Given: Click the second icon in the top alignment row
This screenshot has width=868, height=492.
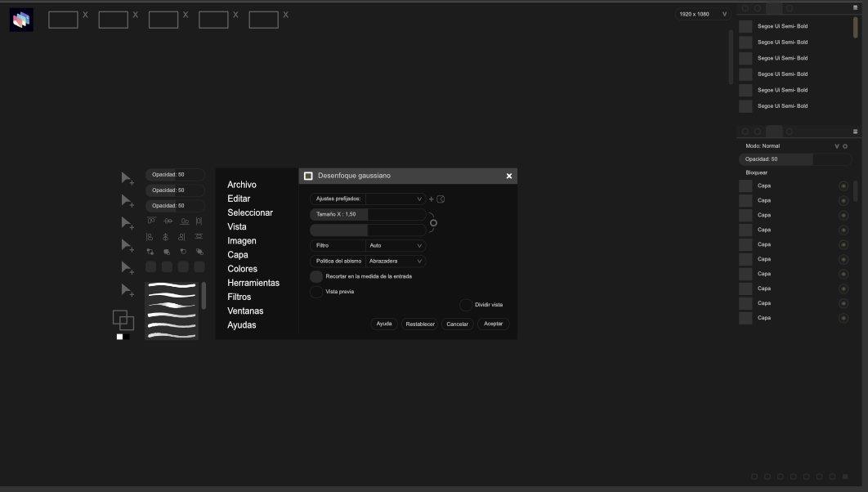Looking at the screenshot, I should coord(168,221).
